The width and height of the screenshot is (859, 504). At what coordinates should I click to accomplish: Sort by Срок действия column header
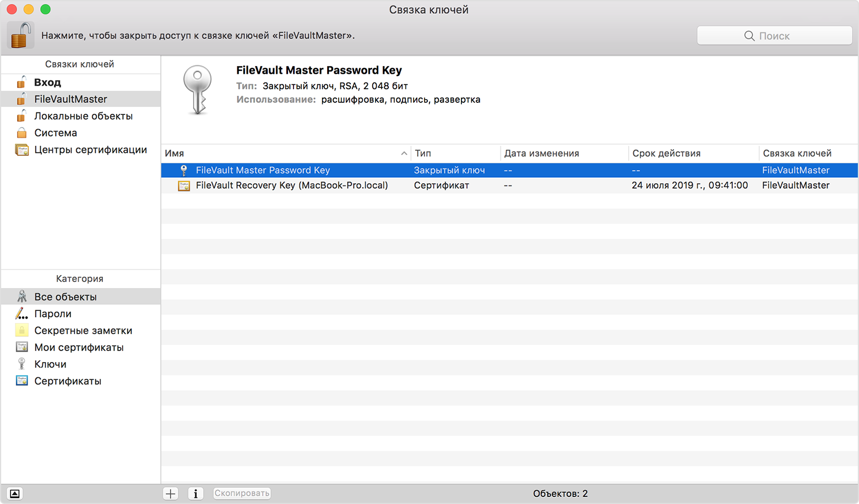694,154
